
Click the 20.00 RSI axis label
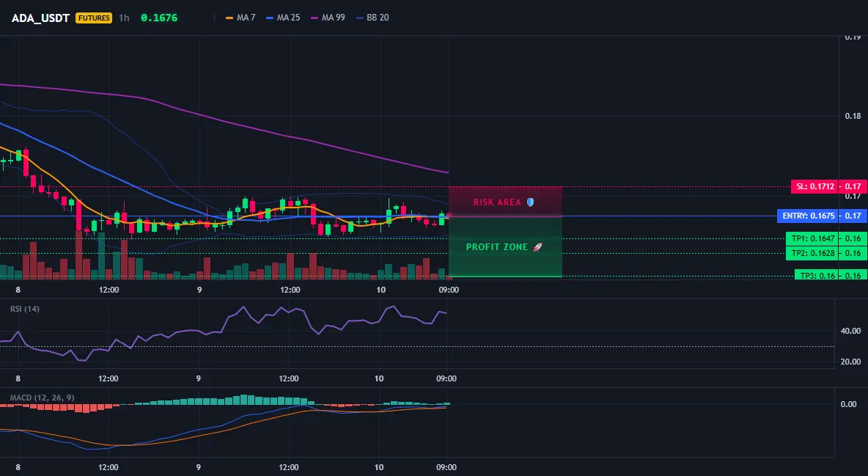pyautogui.click(x=851, y=362)
